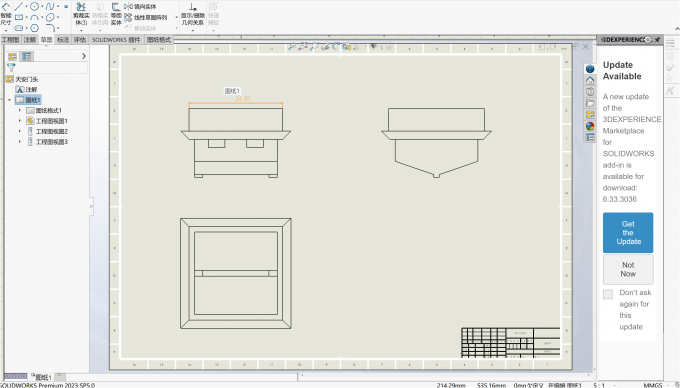Select the Polygon sketch tool
Screen dimensions: 680x388
(34, 28)
